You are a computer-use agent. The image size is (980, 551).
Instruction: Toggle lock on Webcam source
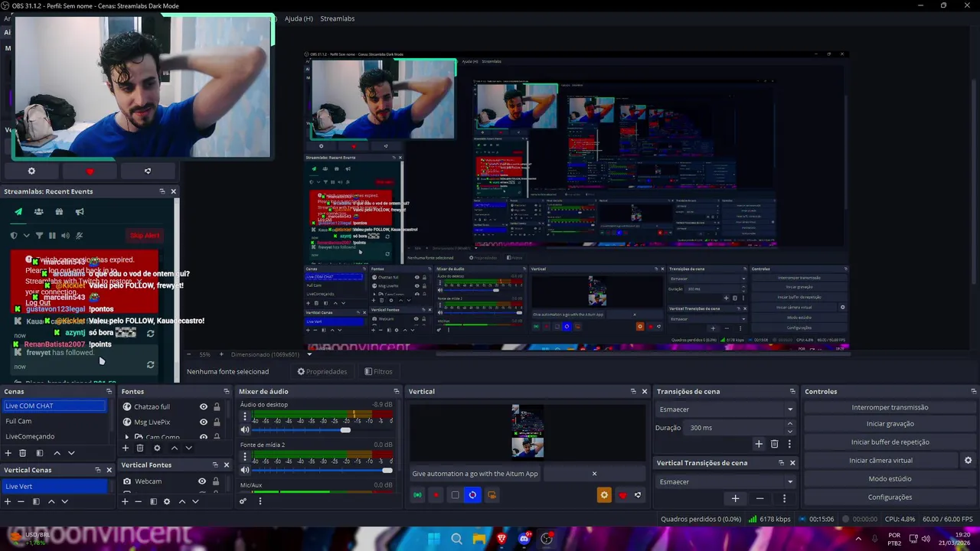pyautogui.click(x=216, y=481)
